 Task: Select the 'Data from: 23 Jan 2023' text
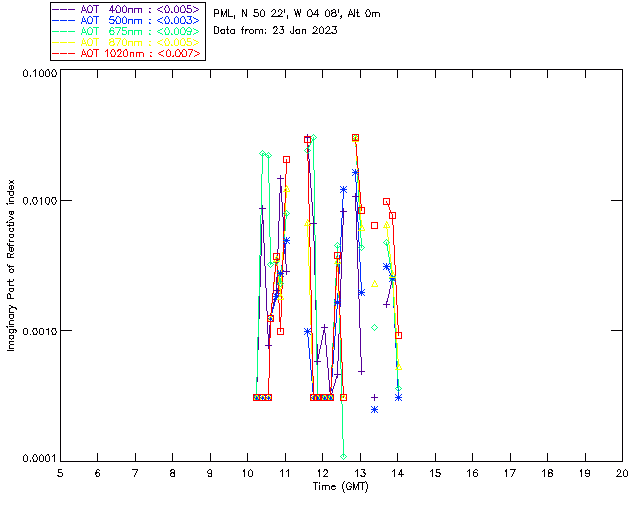tap(275, 30)
